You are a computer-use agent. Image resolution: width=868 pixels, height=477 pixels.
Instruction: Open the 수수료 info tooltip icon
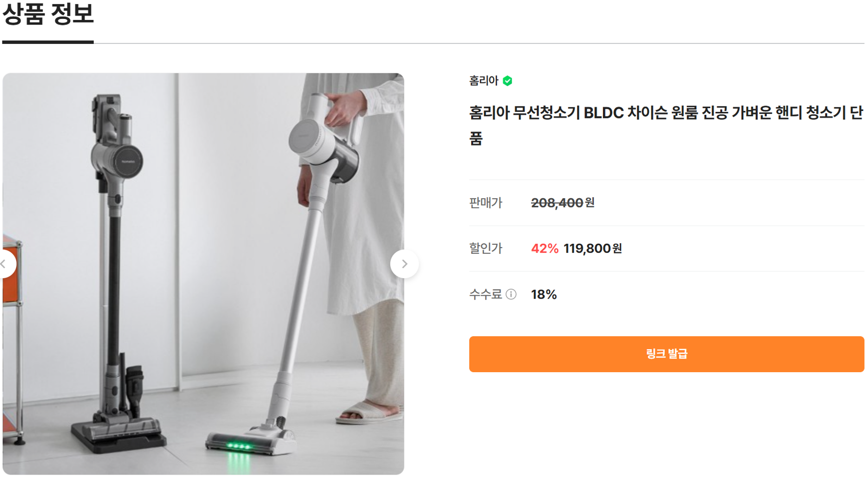[511, 294]
